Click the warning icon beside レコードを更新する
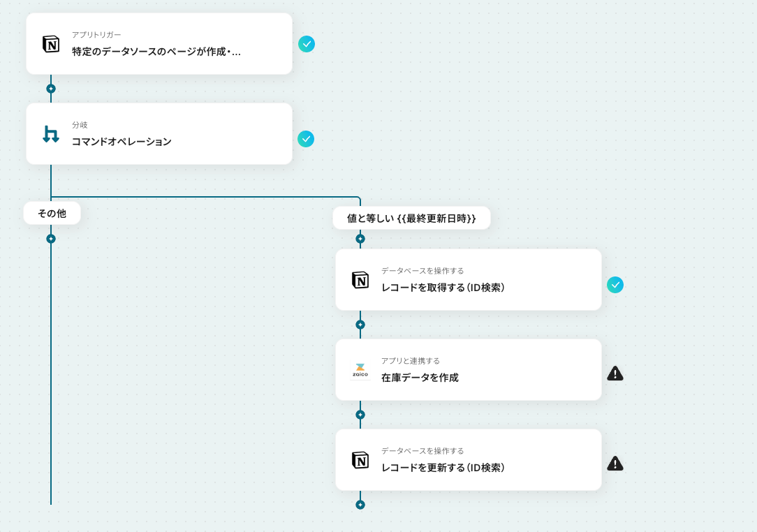The width and height of the screenshot is (757, 532). [x=615, y=464]
